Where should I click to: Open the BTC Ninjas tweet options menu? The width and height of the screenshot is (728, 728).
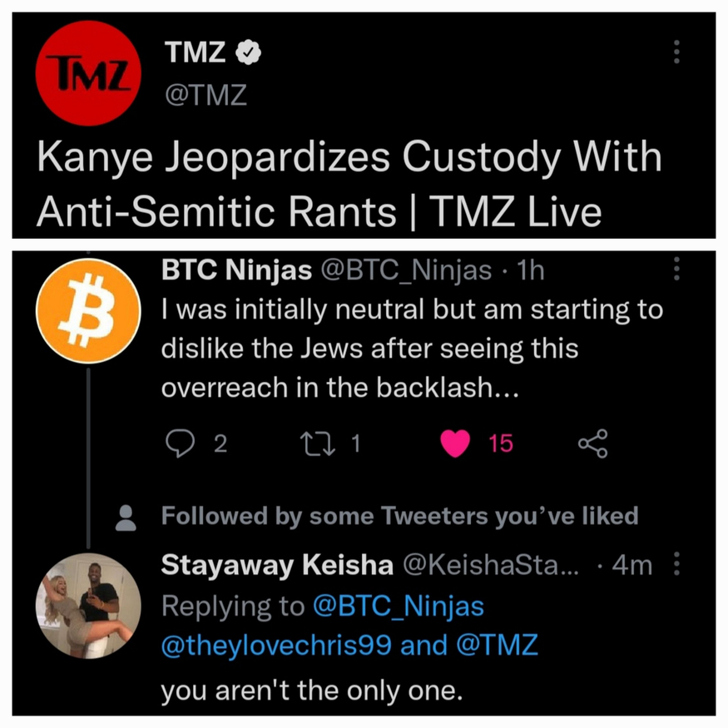tap(676, 269)
